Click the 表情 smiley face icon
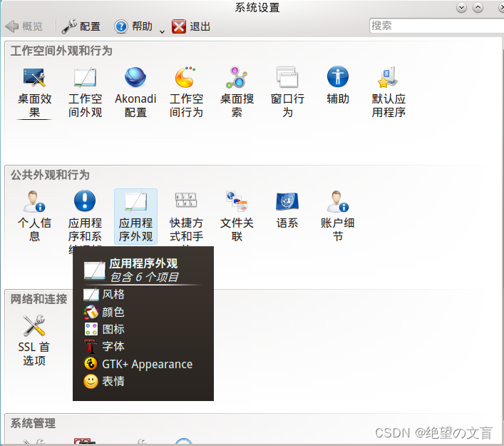The width and height of the screenshot is (504, 446). coord(91,381)
